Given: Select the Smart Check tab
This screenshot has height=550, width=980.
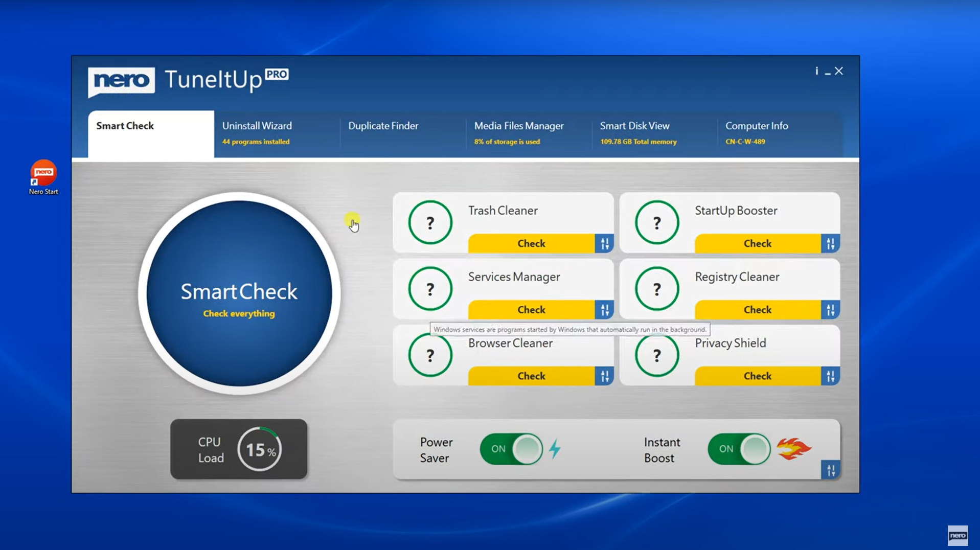Looking at the screenshot, I should (x=151, y=133).
